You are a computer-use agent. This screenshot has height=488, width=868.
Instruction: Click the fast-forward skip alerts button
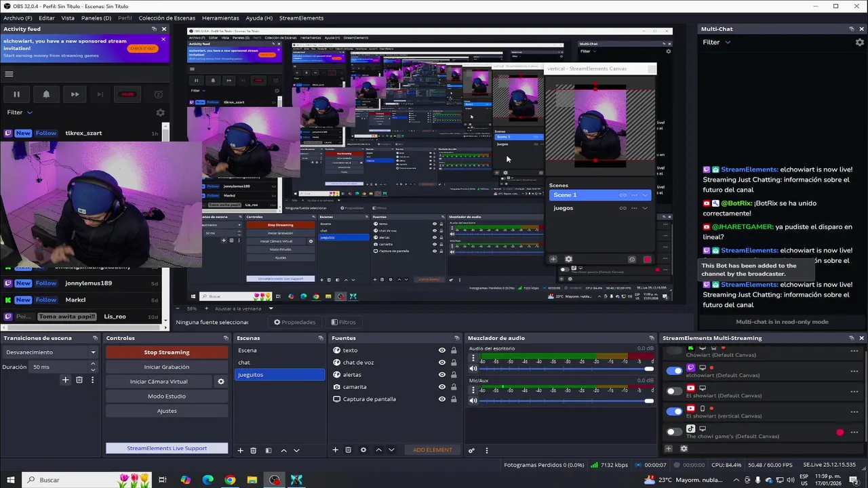(75, 95)
